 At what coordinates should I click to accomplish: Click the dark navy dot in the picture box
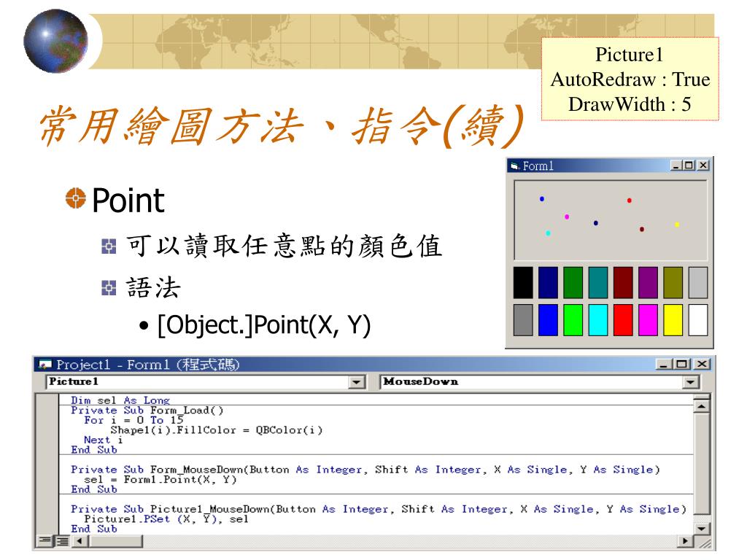click(595, 223)
